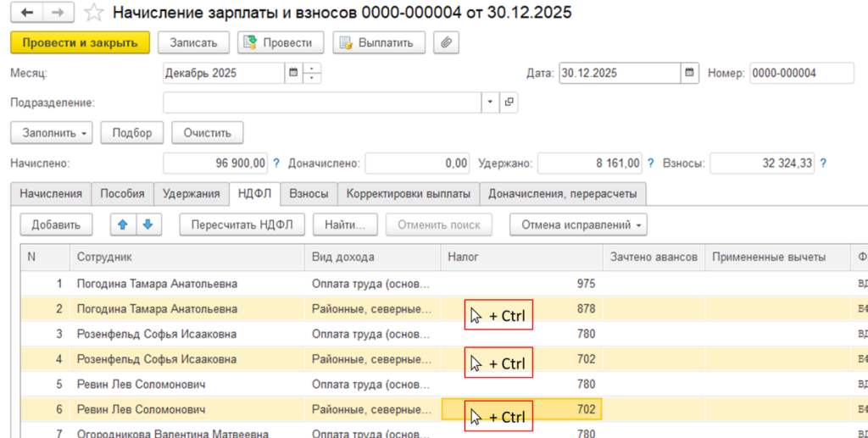The image size is (868, 438).
Task: Move row up with blue arrow
Action: 123,225
